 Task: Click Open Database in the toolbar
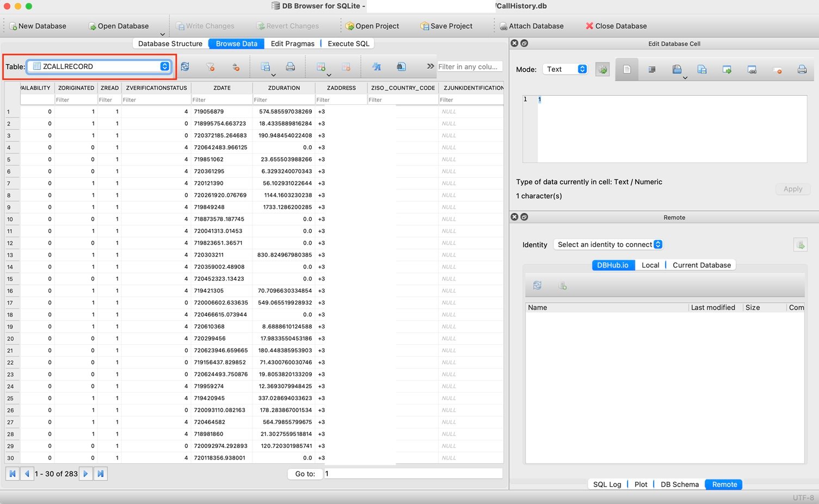[118, 26]
